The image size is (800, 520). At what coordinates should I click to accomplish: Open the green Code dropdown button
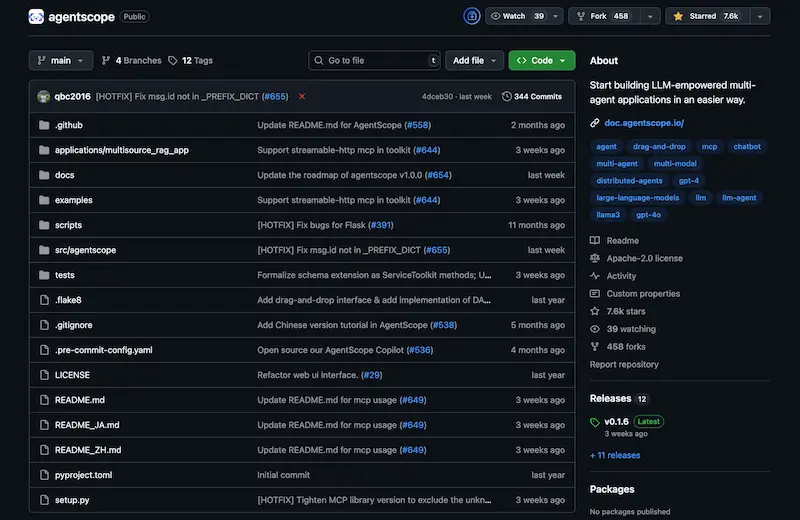541,60
